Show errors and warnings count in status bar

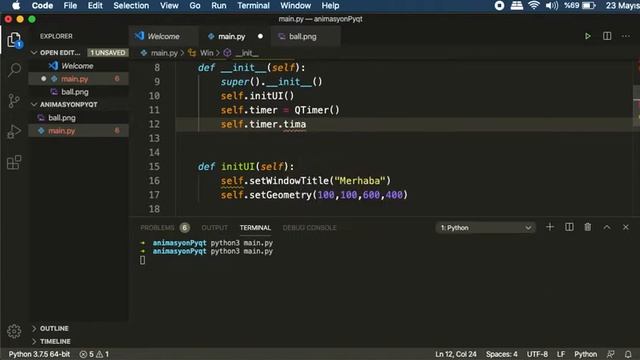click(94, 354)
